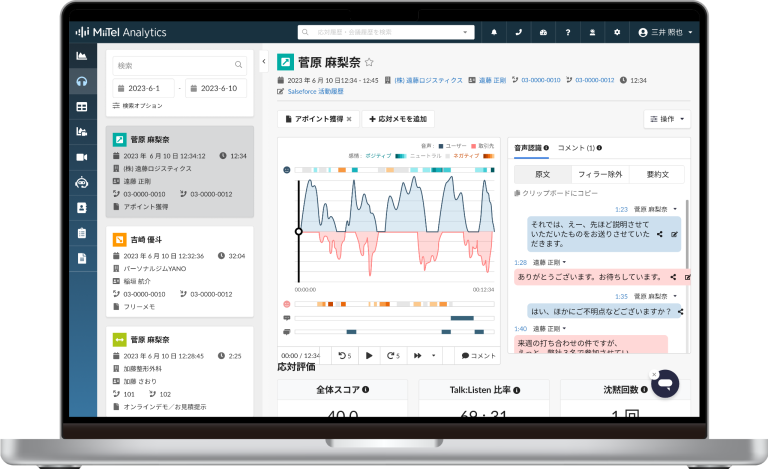Open the playback speed dropdown arrow
The height and width of the screenshot is (469, 768).
click(433, 355)
